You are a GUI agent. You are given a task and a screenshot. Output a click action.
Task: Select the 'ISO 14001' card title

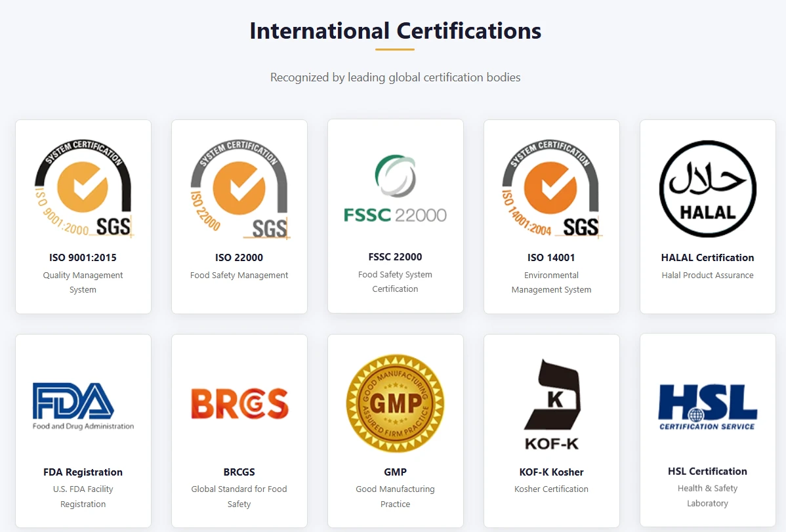click(551, 257)
